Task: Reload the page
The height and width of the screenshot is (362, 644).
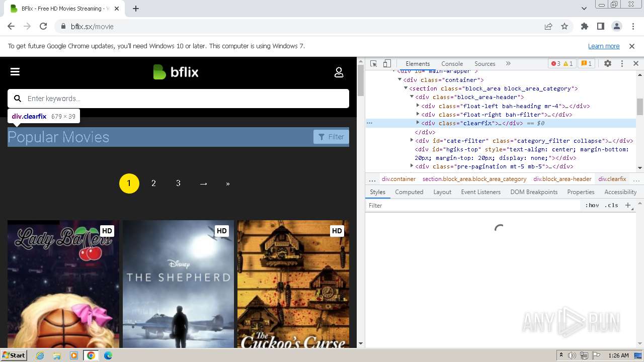Action: click(x=43, y=27)
